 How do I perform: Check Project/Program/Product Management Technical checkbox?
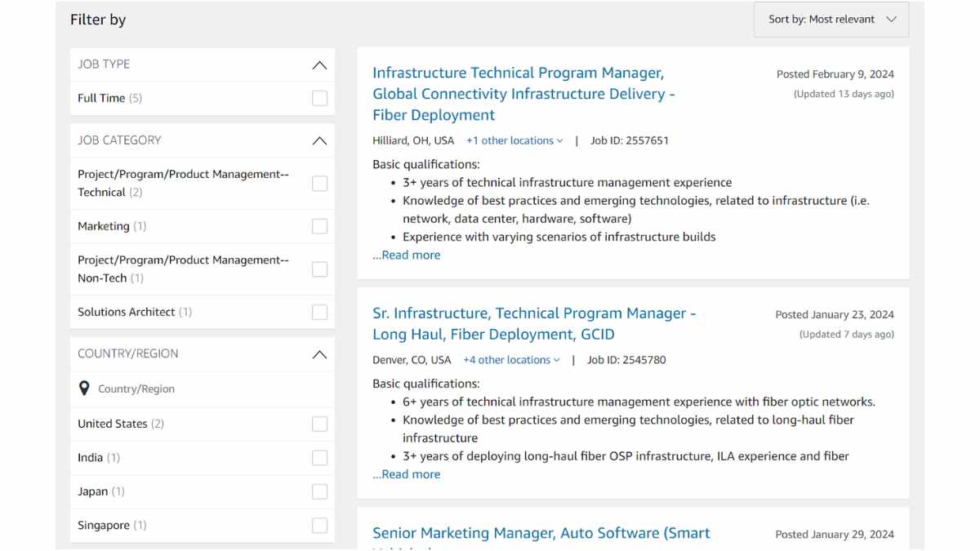(x=319, y=184)
